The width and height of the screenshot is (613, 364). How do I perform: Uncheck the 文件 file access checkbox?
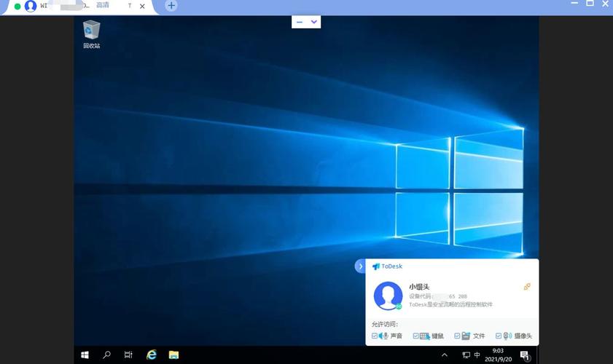(457, 336)
